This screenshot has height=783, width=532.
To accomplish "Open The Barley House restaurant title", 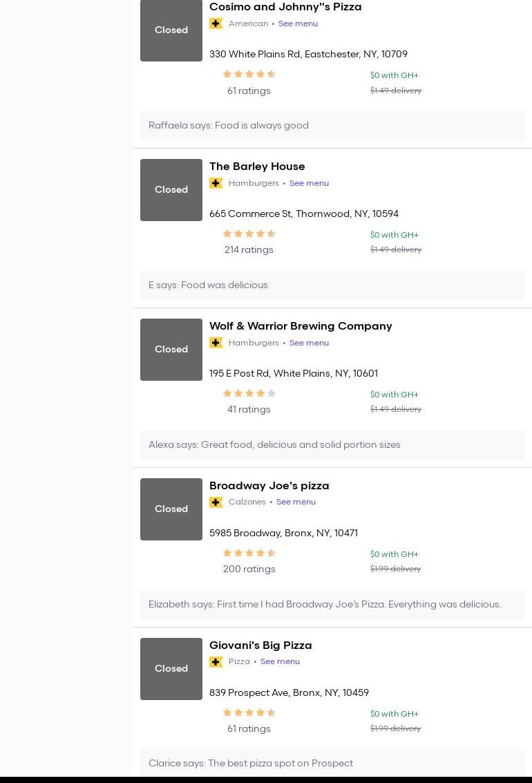I will pos(257,167).
